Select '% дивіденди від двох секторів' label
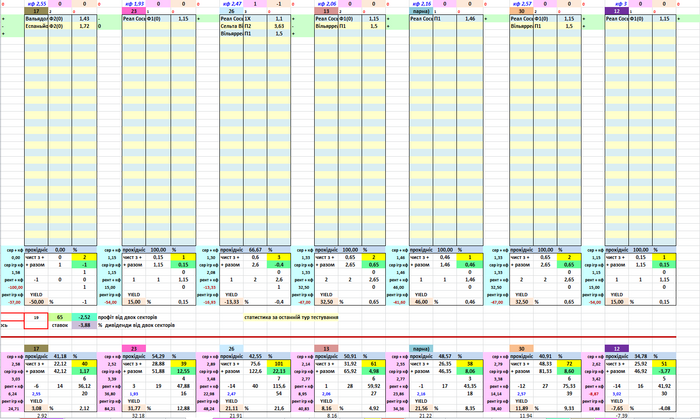 (137, 325)
